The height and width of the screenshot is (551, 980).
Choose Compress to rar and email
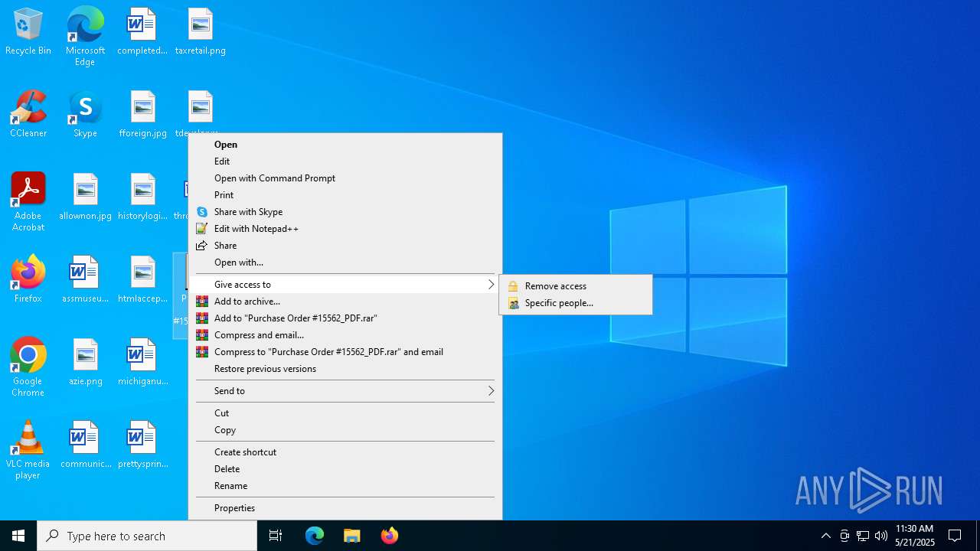(x=345, y=352)
